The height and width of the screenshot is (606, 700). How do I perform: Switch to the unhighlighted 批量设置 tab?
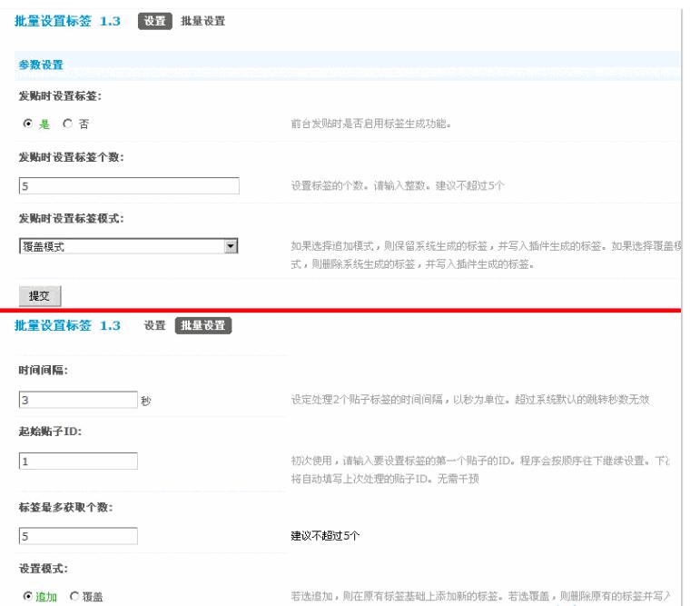coord(202,21)
